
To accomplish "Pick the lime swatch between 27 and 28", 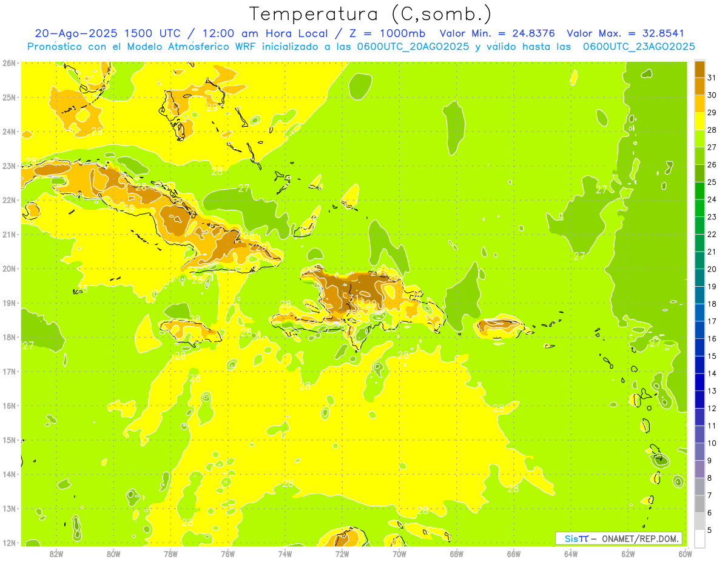I will click(x=699, y=138).
